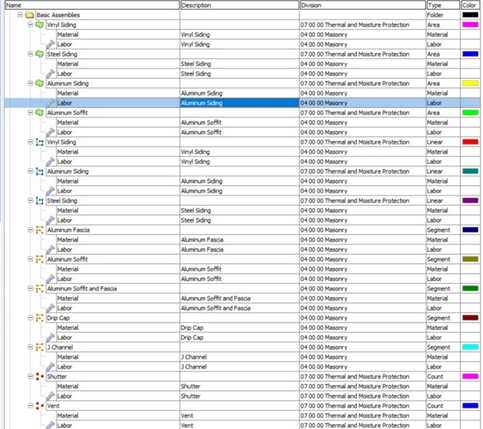Click the segment icon beside Drip Cap
The width and height of the screenshot is (483, 429).
[39, 318]
